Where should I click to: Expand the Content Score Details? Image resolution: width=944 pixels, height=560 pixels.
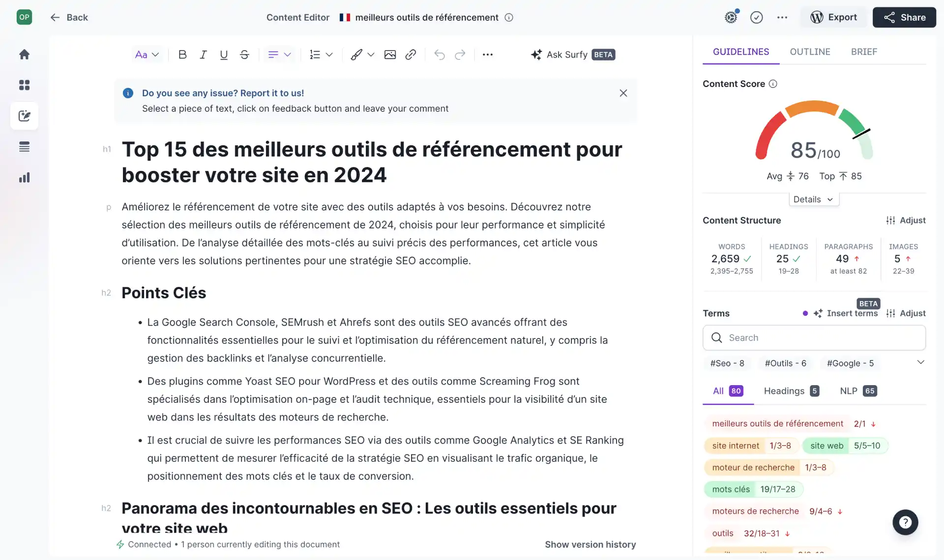coord(814,199)
